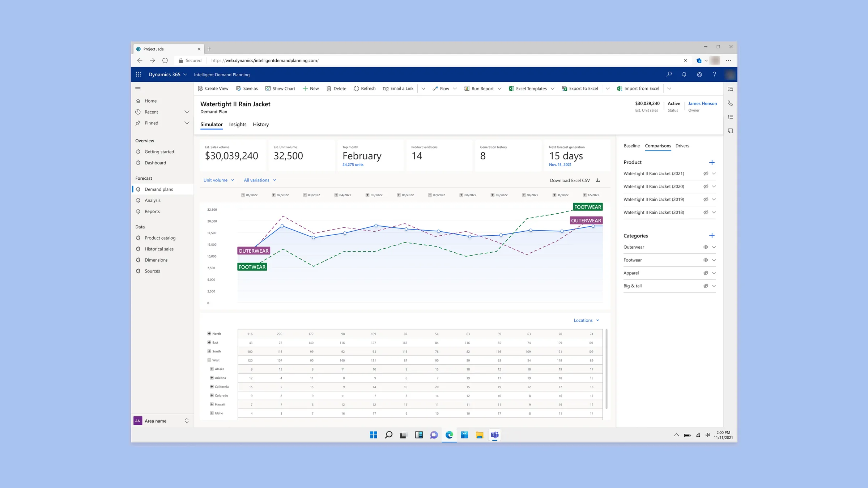Open the chat panel icon in the right rail
The width and height of the screenshot is (868, 488).
[x=730, y=89]
